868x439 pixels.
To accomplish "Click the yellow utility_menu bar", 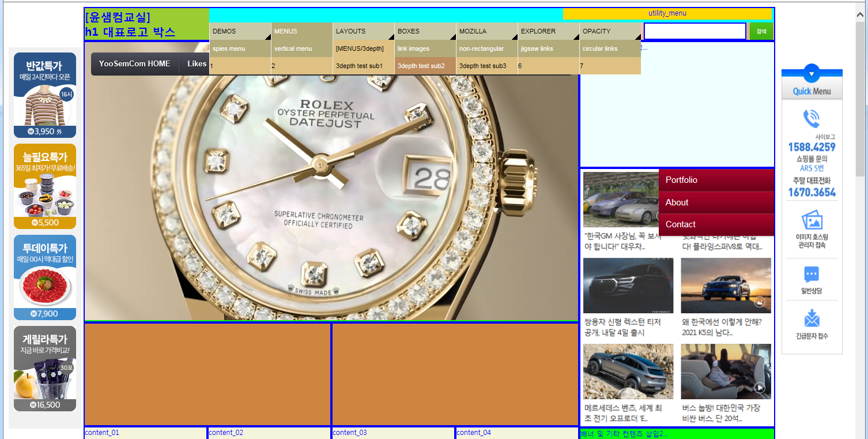I will tap(667, 13).
